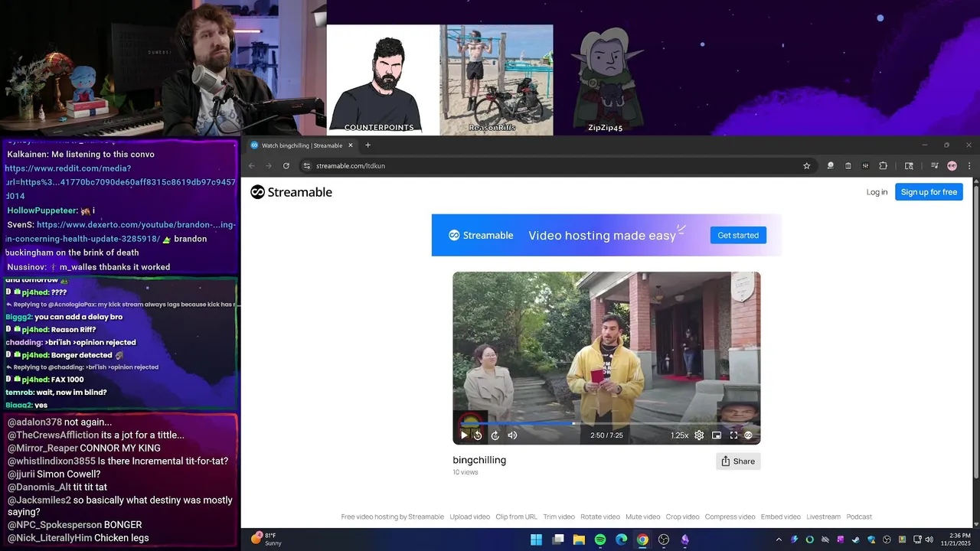Skip forward 10 seconds in video
Screen dimensions: 980x551
[x=495, y=435]
